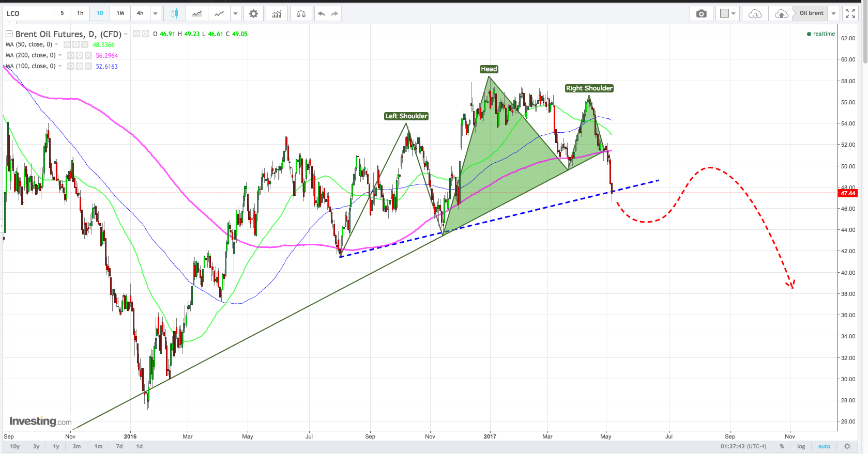This screenshot has width=868, height=454.
Task: Select the 1h interval
Action: [x=80, y=13]
